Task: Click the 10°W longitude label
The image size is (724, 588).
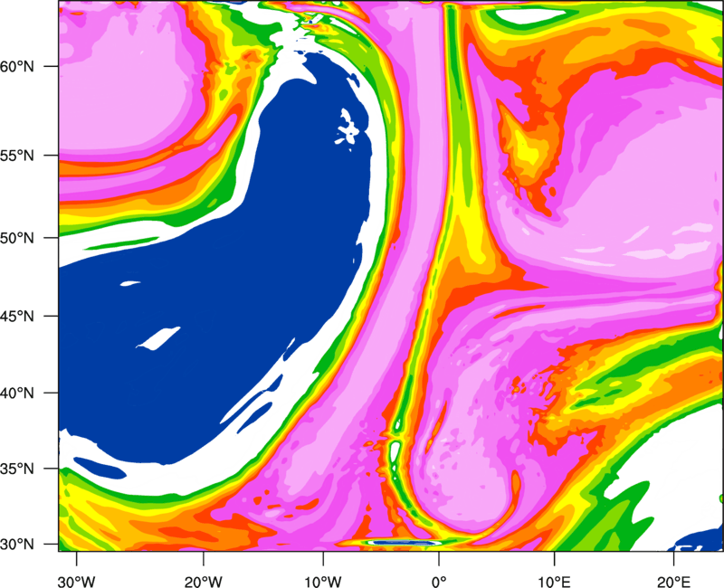Action: (x=323, y=582)
